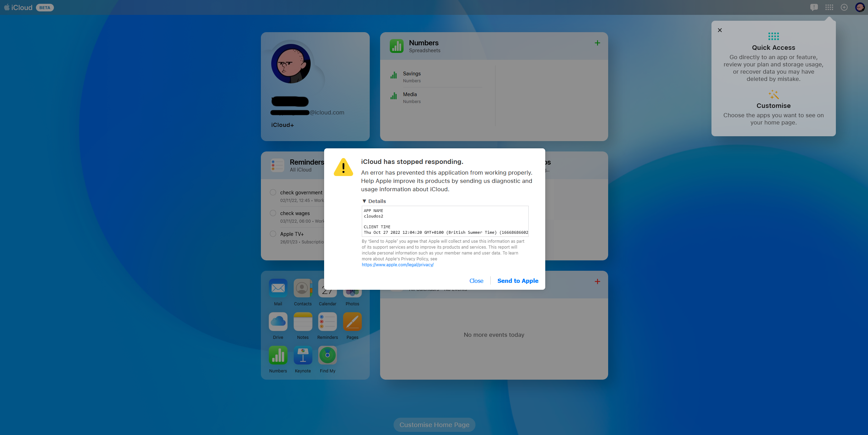Image resolution: width=868 pixels, height=435 pixels.
Task: Complete the Apple TV+ reminder
Action: 273,234
